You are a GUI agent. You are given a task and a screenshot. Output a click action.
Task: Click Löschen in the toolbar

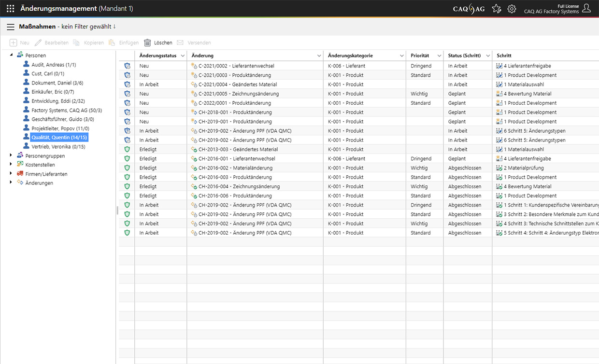coord(158,43)
